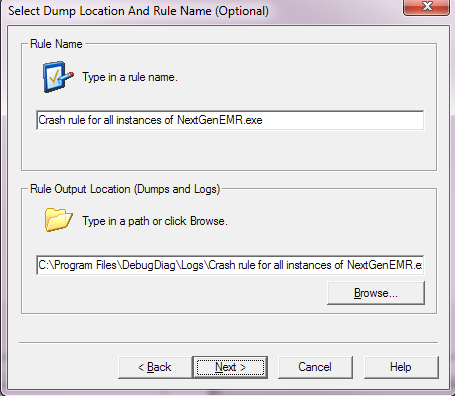This screenshot has height=396, width=455.
Task: Open Help for this dialog
Action: pyautogui.click(x=401, y=367)
